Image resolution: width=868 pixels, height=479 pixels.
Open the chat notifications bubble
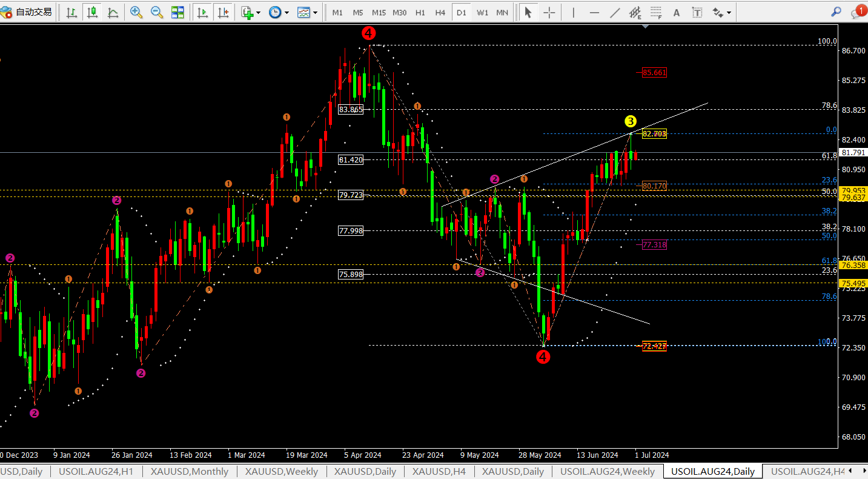point(858,12)
